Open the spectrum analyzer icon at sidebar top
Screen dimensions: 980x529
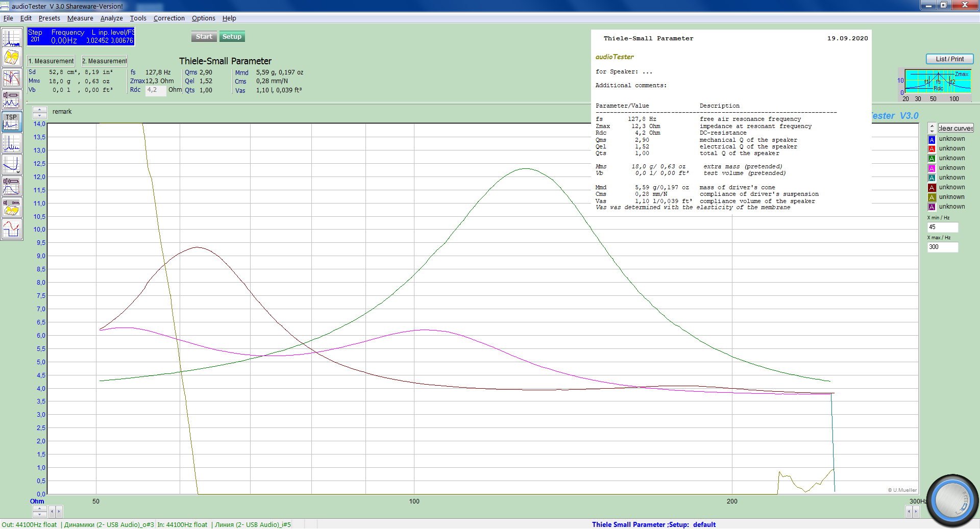pos(11,38)
